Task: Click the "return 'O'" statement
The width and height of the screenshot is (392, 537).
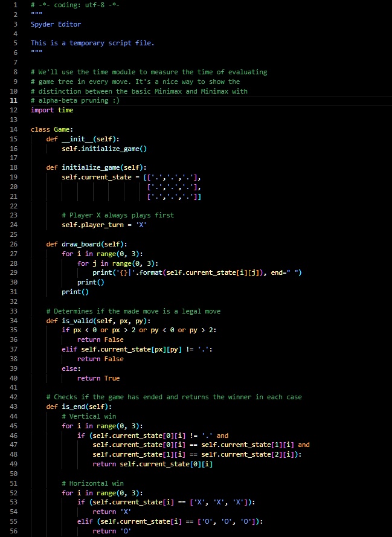Action: tap(112, 531)
